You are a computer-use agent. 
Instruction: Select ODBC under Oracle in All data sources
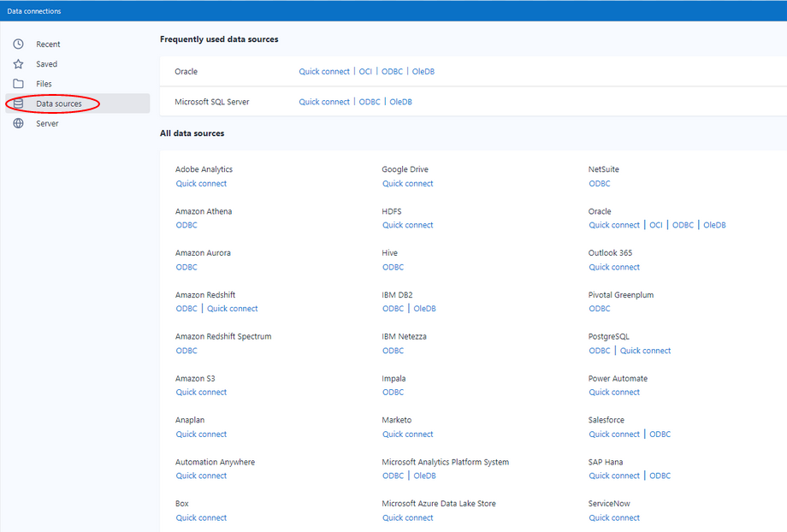coord(683,225)
